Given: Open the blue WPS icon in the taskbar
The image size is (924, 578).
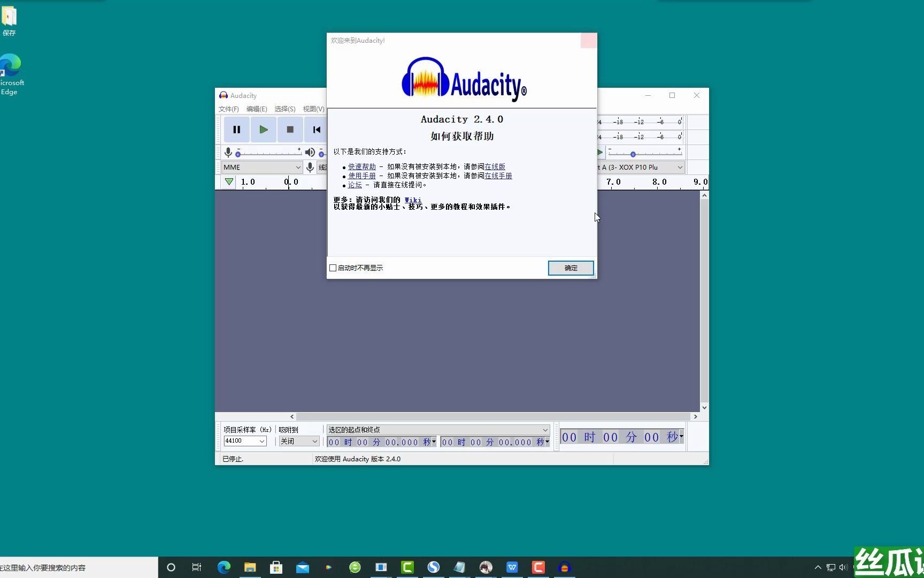Looking at the screenshot, I should coord(512,567).
